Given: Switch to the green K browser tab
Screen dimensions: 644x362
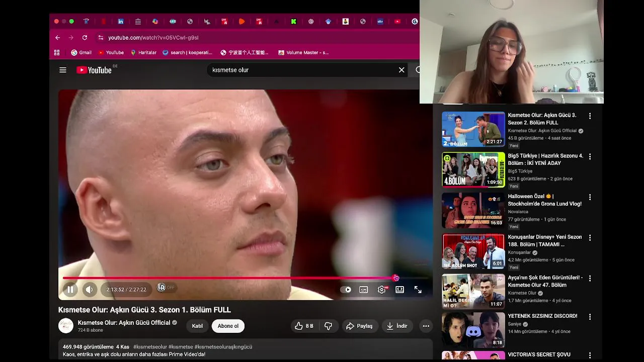Looking at the screenshot, I should (x=293, y=22).
